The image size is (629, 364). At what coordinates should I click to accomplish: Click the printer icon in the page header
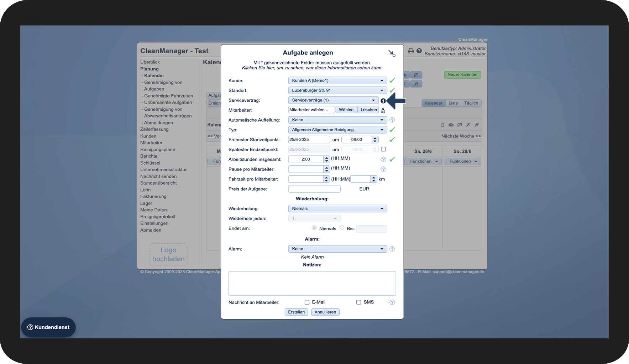click(x=411, y=51)
